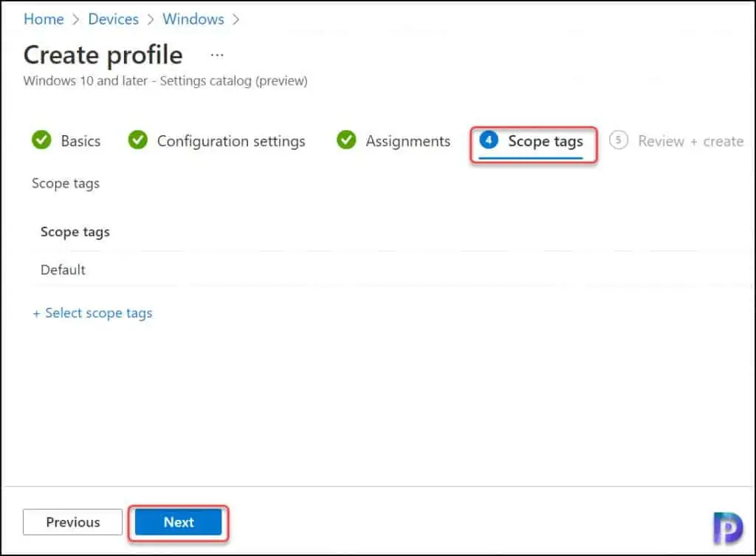The image size is (756, 556).
Task: Click the green checkmark beside Assignments
Action: 346,140
